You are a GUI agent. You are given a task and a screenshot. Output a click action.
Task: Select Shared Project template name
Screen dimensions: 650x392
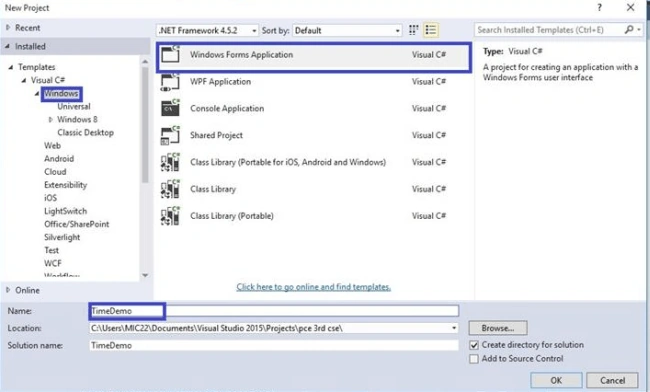coord(216,136)
